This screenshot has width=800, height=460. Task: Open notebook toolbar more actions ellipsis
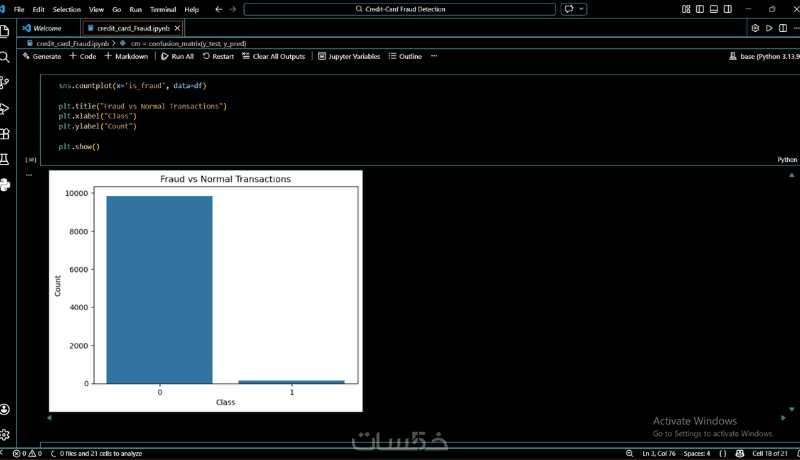click(x=434, y=56)
